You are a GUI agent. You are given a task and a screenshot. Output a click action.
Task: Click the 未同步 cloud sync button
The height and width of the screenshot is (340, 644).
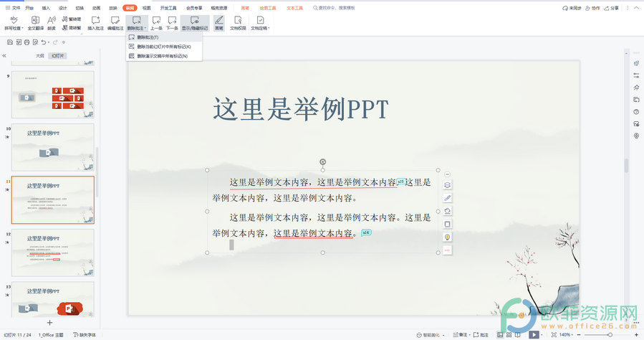pos(572,8)
